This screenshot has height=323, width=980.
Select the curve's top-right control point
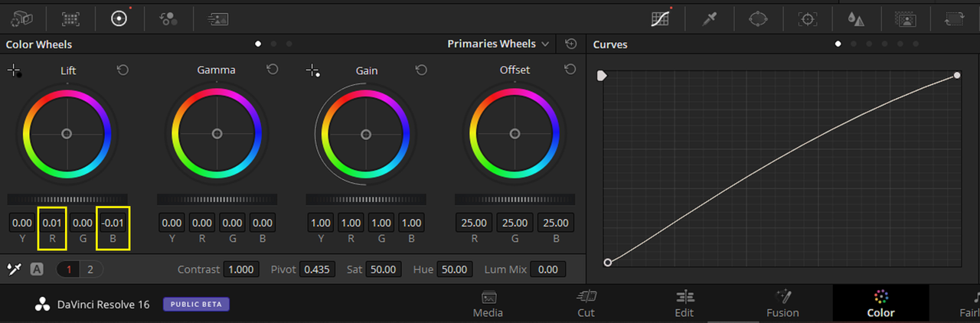tap(957, 75)
